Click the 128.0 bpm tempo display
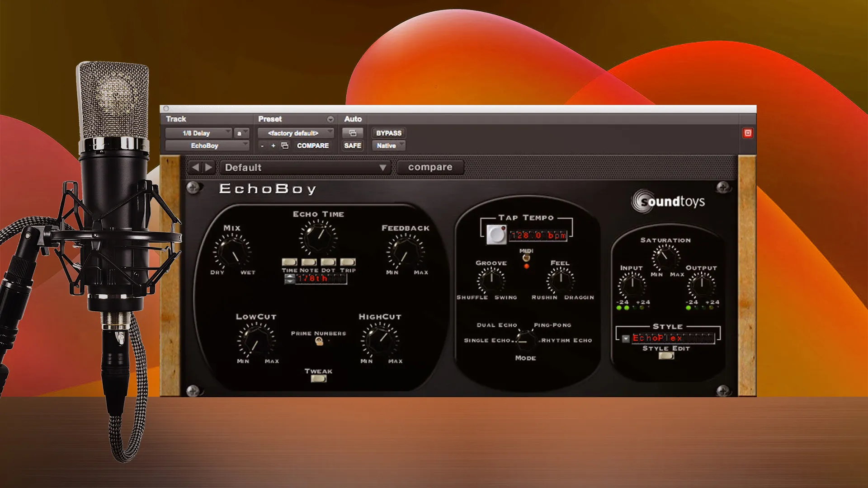This screenshot has height=488, width=868. [x=538, y=235]
